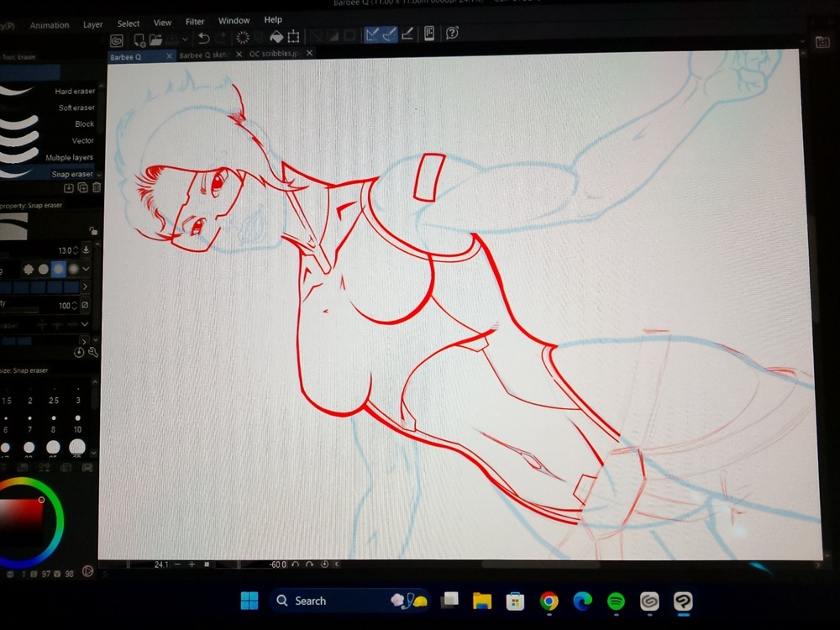
Task: Open the brush size dynamics dropdown
Action: [x=86, y=250]
